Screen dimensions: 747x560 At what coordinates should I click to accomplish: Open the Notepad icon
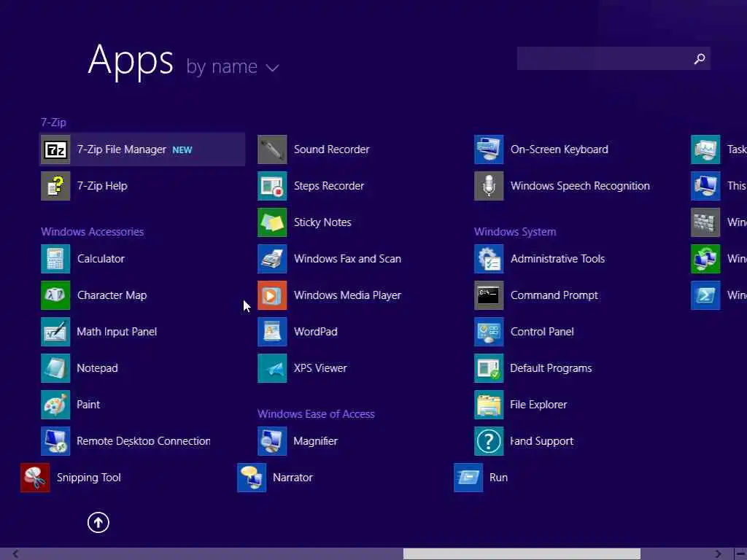pyautogui.click(x=55, y=368)
